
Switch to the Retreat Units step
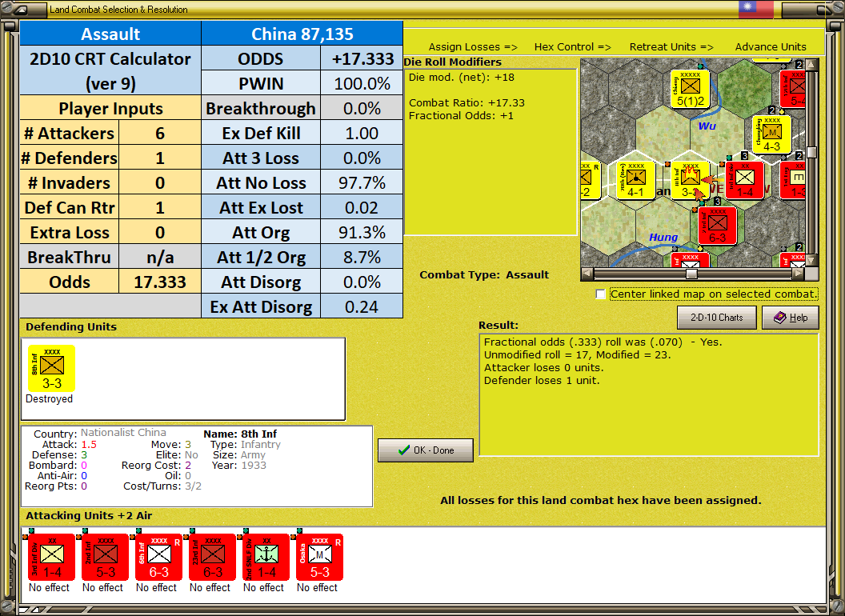click(x=671, y=47)
